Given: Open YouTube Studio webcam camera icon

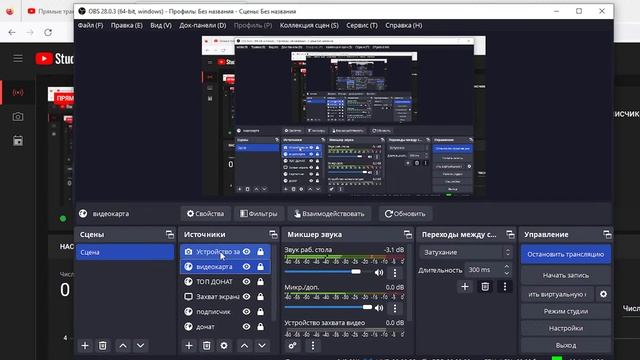Looking at the screenshot, I should click(18, 117).
